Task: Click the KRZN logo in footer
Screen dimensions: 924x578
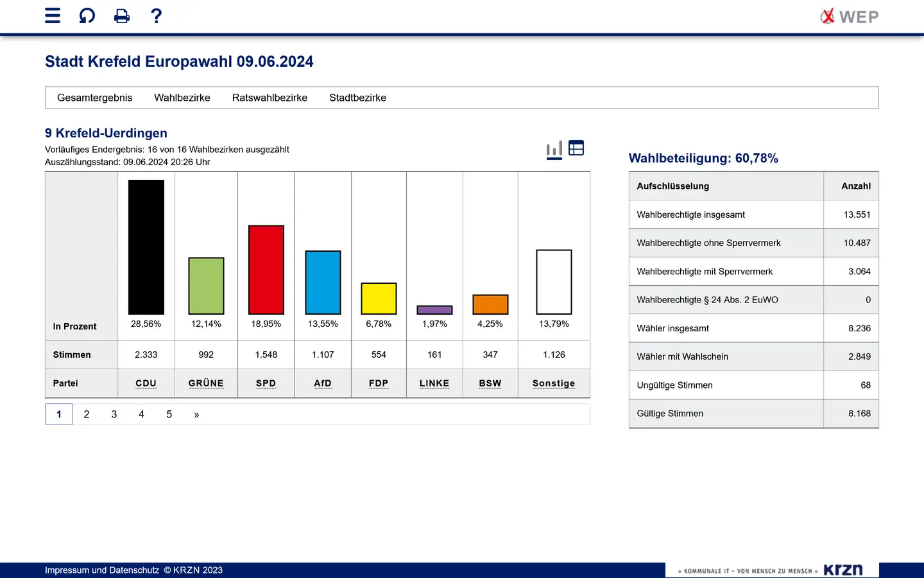Action: [843, 570]
